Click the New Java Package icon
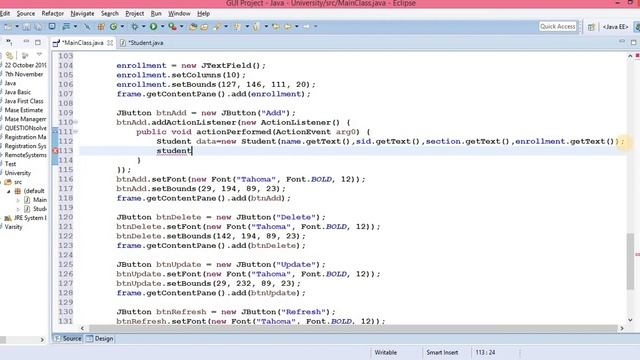Screen dimensions: 640x360 [x=101, y=27]
